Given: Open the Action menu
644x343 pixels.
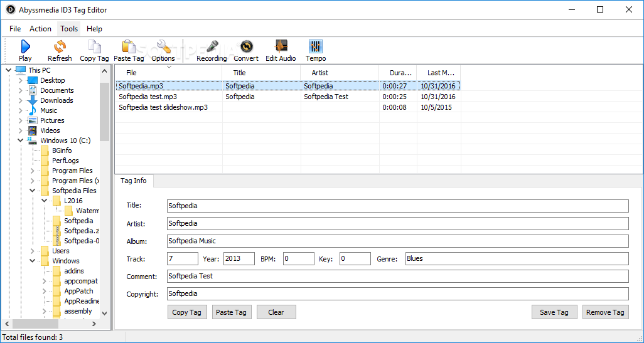Looking at the screenshot, I should click(x=40, y=29).
